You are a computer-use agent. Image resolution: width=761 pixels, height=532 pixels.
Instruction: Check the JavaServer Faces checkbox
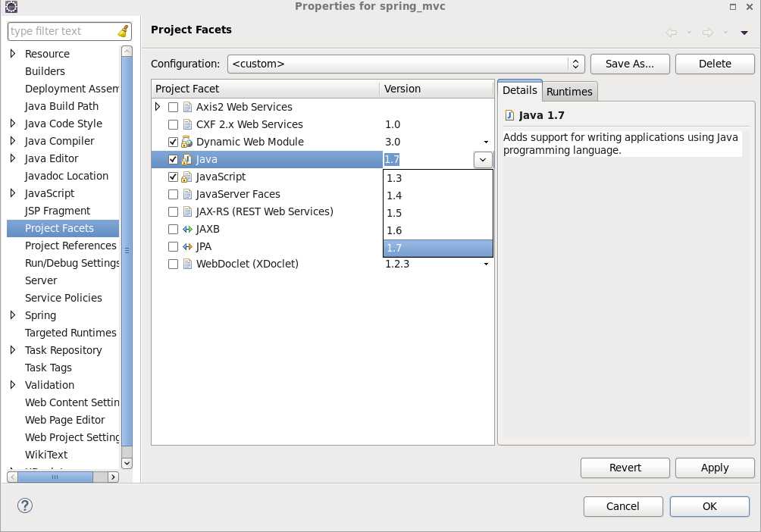pyautogui.click(x=173, y=194)
